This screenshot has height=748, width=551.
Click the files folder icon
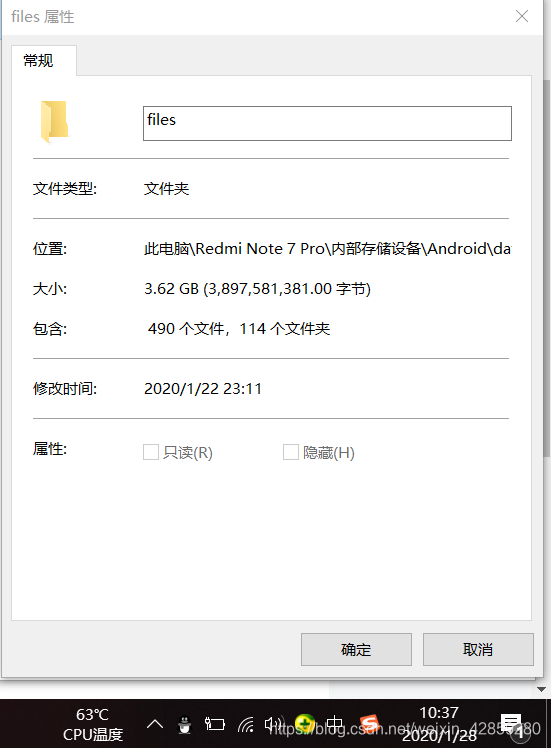[54, 122]
